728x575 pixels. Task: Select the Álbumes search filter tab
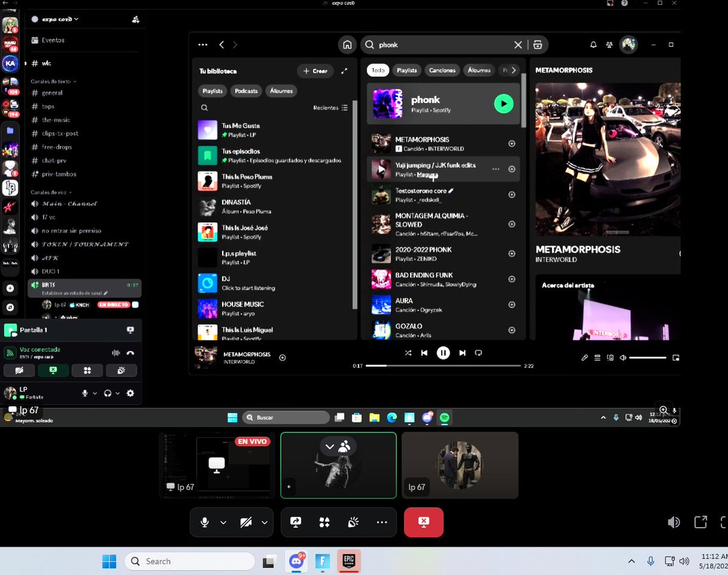coord(479,70)
